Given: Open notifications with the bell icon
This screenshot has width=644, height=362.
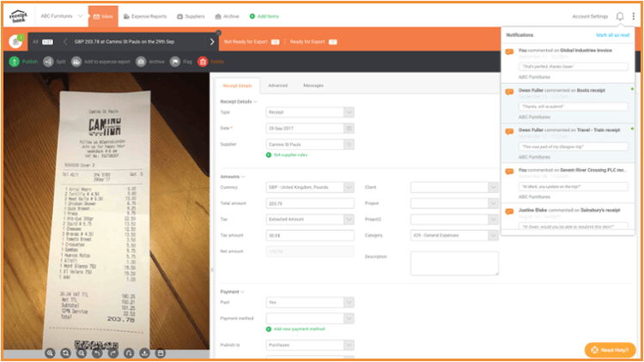Looking at the screenshot, I should pos(620,16).
